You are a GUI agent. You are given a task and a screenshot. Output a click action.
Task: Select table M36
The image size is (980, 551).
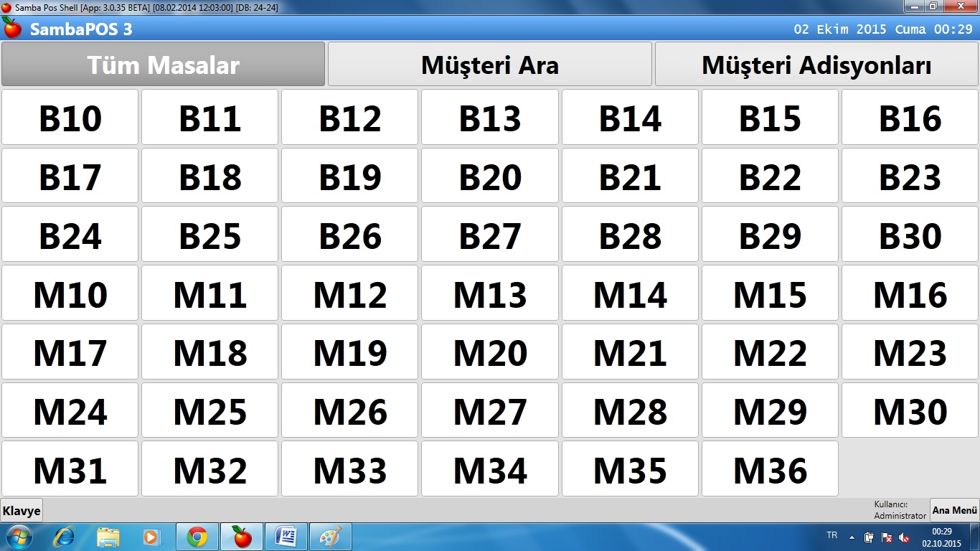pos(770,469)
